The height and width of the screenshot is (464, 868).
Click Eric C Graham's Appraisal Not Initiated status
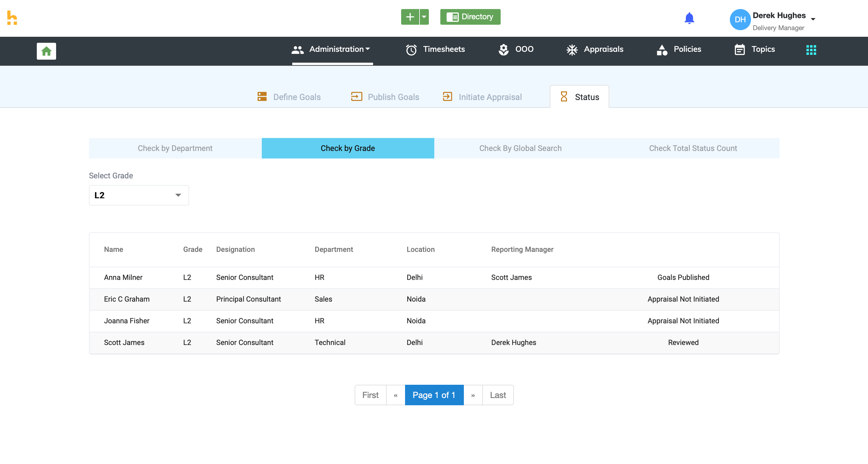coord(683,299)
